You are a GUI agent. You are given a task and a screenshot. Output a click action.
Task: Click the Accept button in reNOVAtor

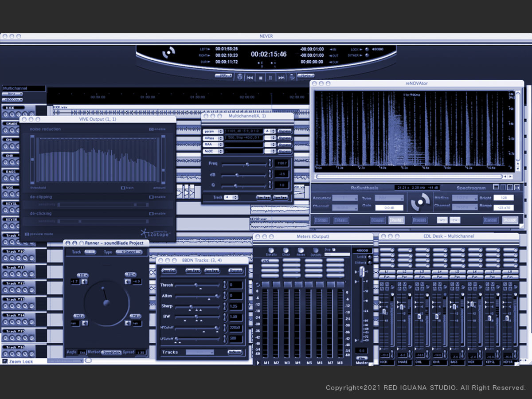point(510,220)
